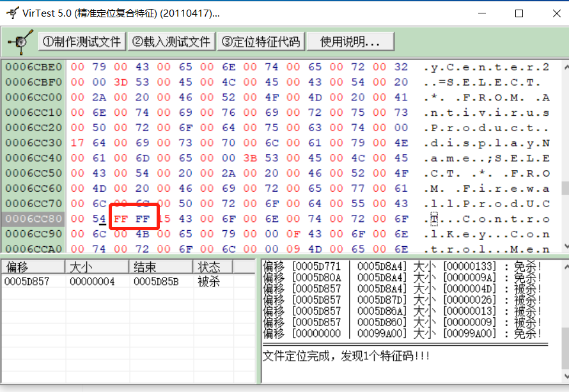
Task: Close the VirTest window
Action: coord(557,13)
